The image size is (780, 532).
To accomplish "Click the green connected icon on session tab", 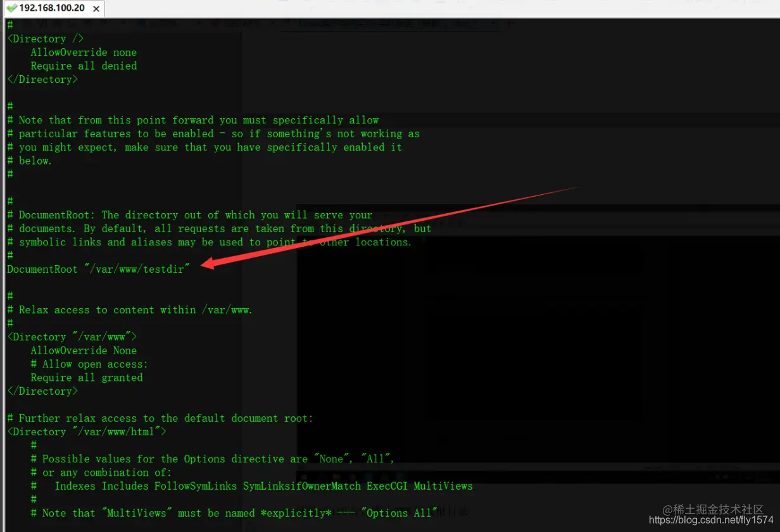I will pos(11,9).
